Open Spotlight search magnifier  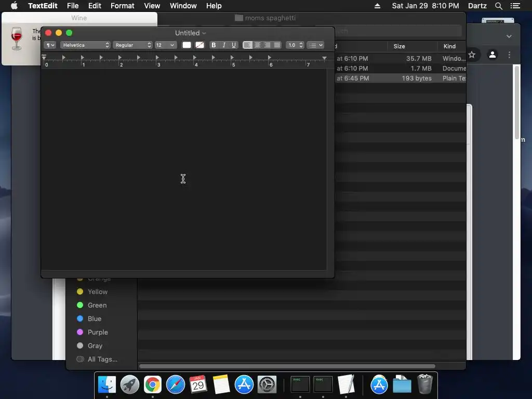(499, 6)
